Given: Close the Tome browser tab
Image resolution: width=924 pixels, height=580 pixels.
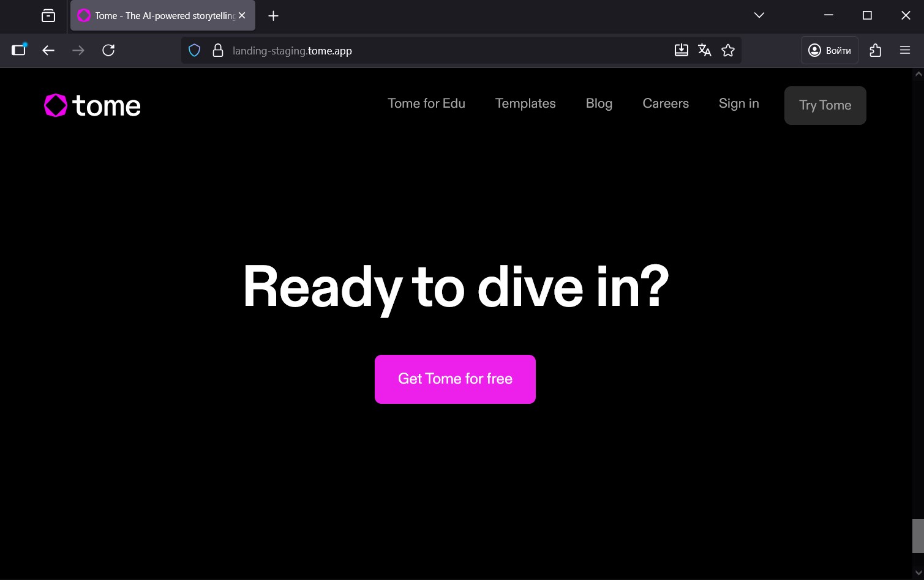Looking at the screenshot, I should (x=242, y=16).
